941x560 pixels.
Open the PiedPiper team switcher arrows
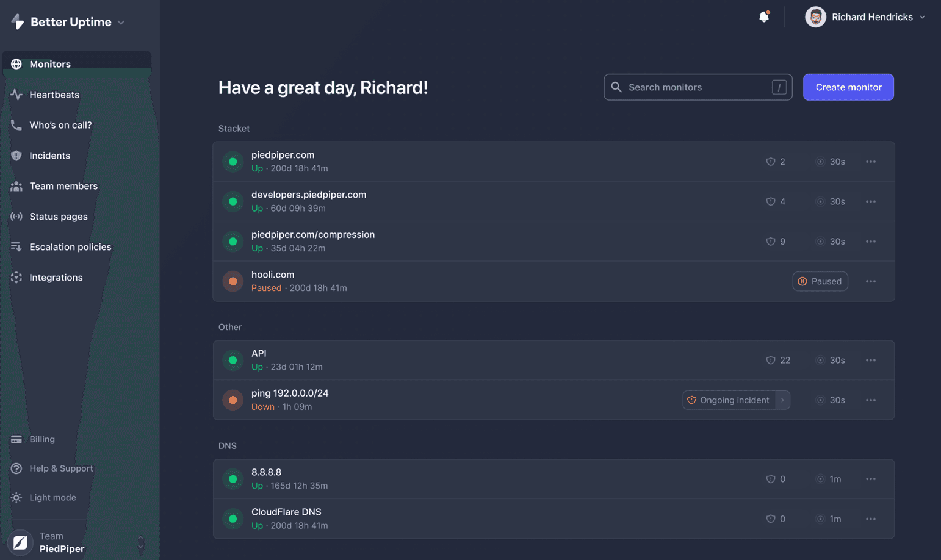(140, 542)
